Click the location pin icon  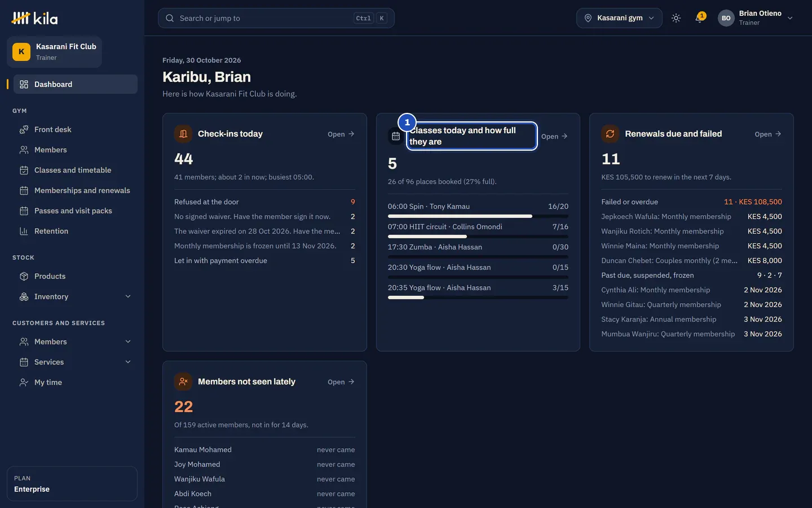[x=588, y=18]
